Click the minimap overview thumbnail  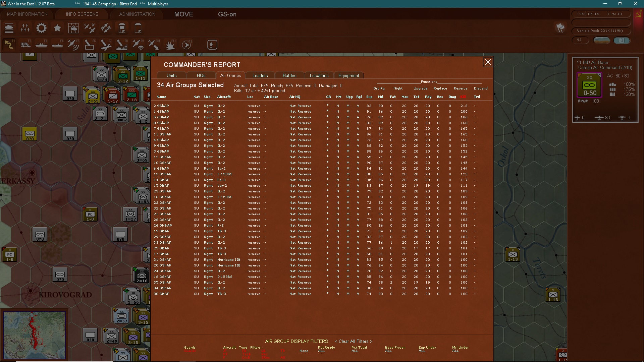point(35,335)
